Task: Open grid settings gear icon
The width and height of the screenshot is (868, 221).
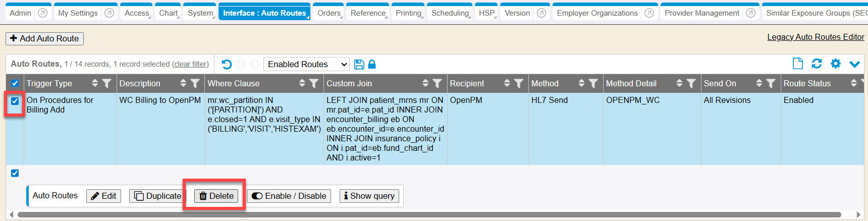Action: point(836,64)
